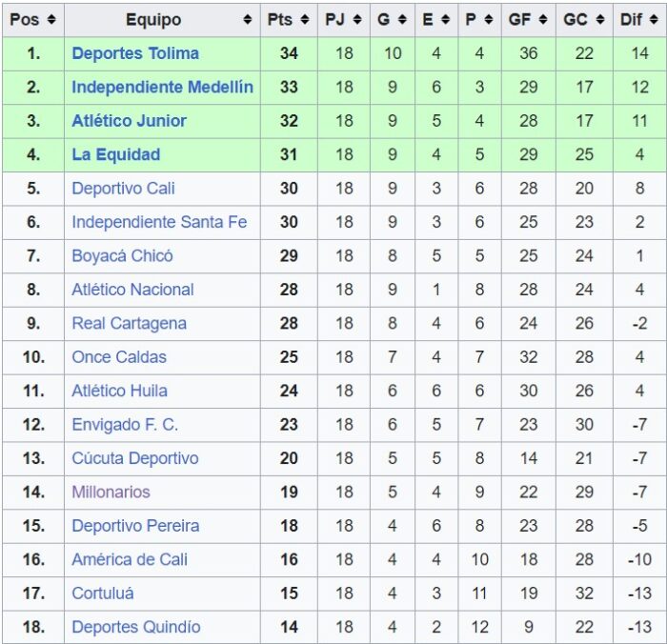Click sort icon in G header
667x644 pixels.
tap(404, 19)
